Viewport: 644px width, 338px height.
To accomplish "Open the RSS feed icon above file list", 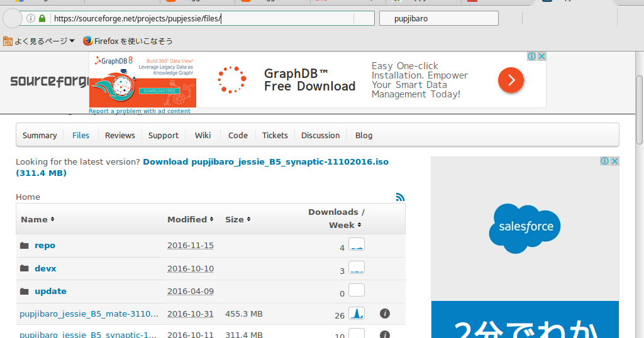I will 400,197.
